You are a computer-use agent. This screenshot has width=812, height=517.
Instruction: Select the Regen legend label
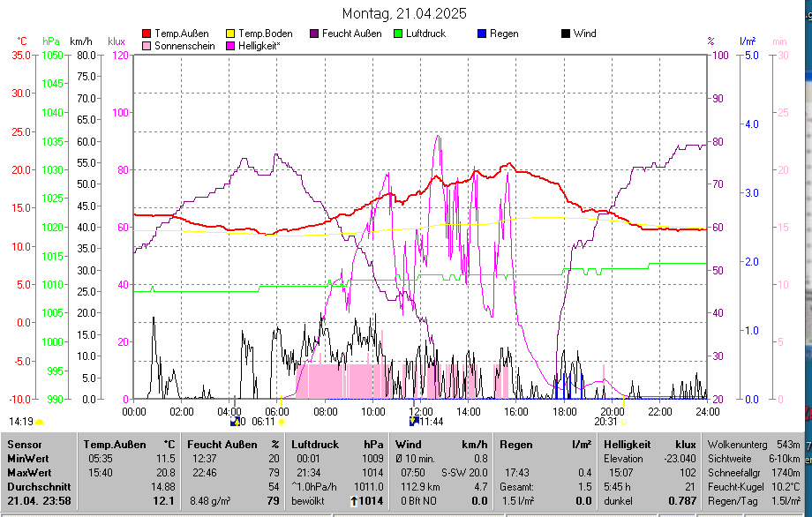point(504,34)
